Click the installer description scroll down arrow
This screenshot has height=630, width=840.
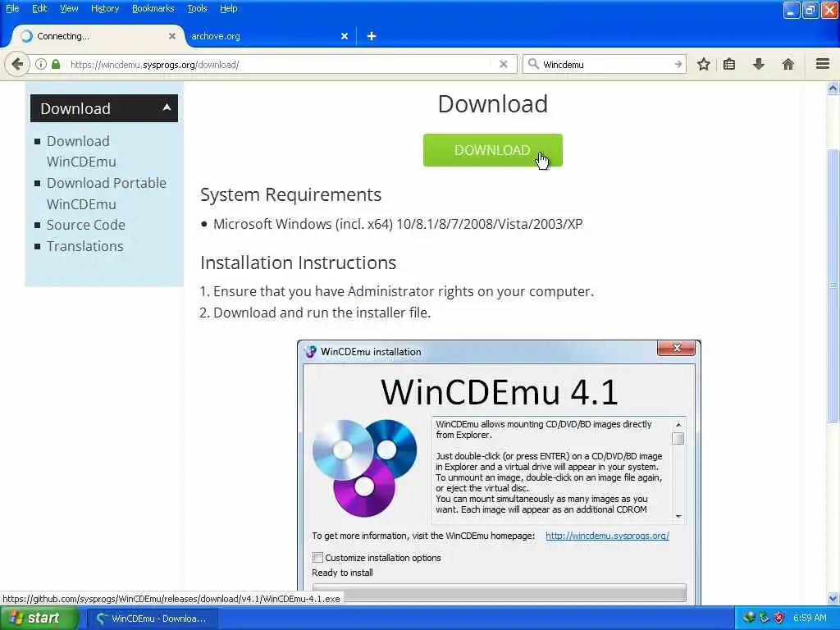point(678,517)
